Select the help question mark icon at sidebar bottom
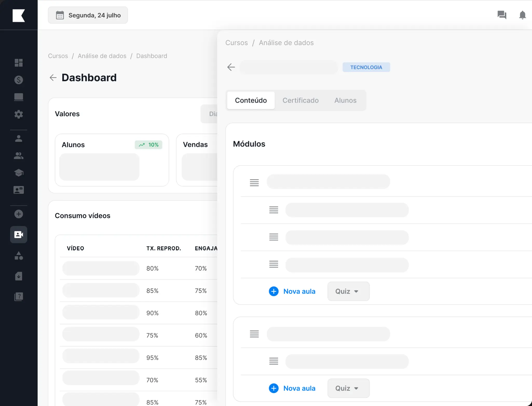532x406 pixels. (x=18, y=296)
